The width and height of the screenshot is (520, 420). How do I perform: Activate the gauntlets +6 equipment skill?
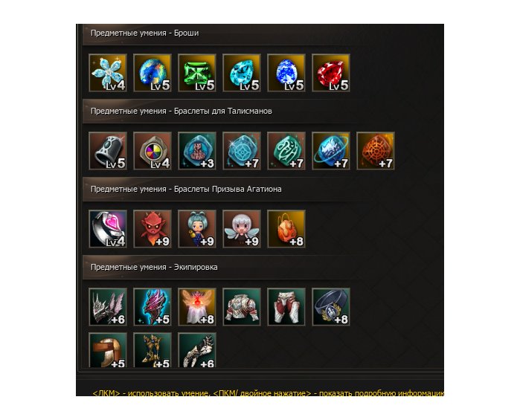click(x=197, y=350)
